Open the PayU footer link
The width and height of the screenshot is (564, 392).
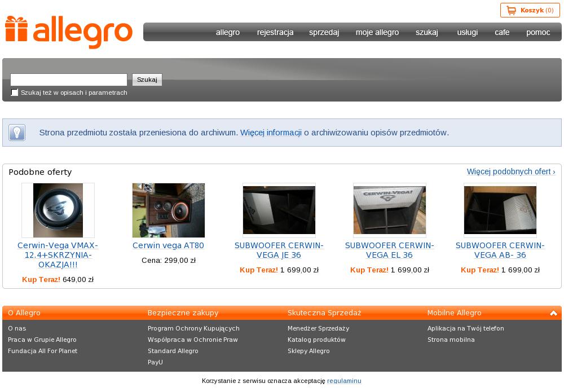(x=156, y=362)
